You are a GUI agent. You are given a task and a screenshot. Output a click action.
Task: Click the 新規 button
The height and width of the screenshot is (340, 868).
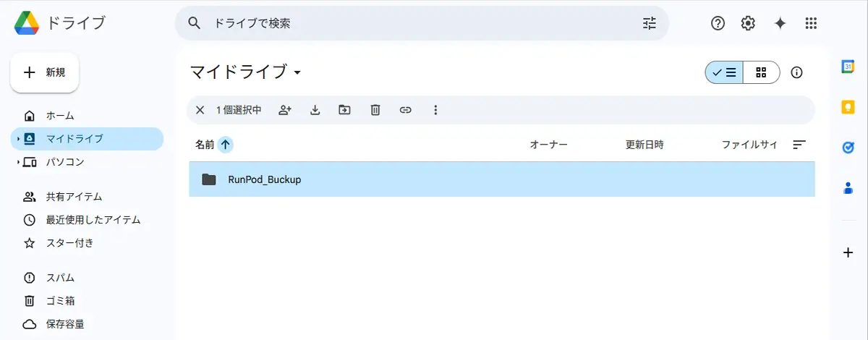pos(44,72)
